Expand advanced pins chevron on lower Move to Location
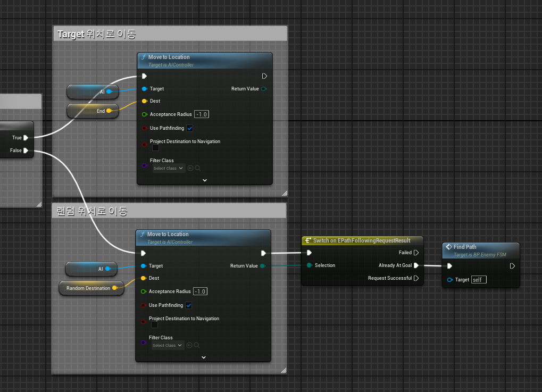 pyautogui.click(x=204, y=357)
